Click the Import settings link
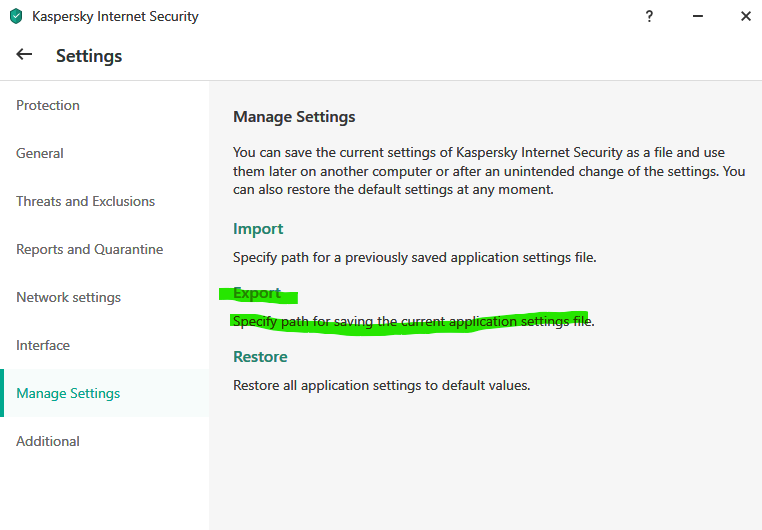 (258, 229)
